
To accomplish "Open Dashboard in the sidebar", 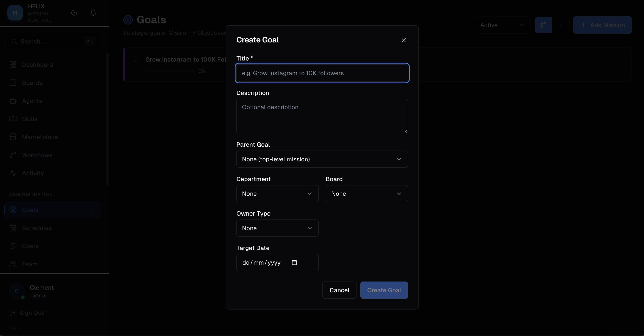I will (52, 65).
